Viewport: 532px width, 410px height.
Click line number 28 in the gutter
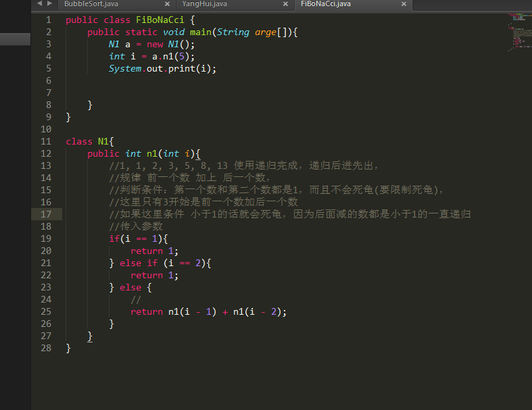pos(46,348)
